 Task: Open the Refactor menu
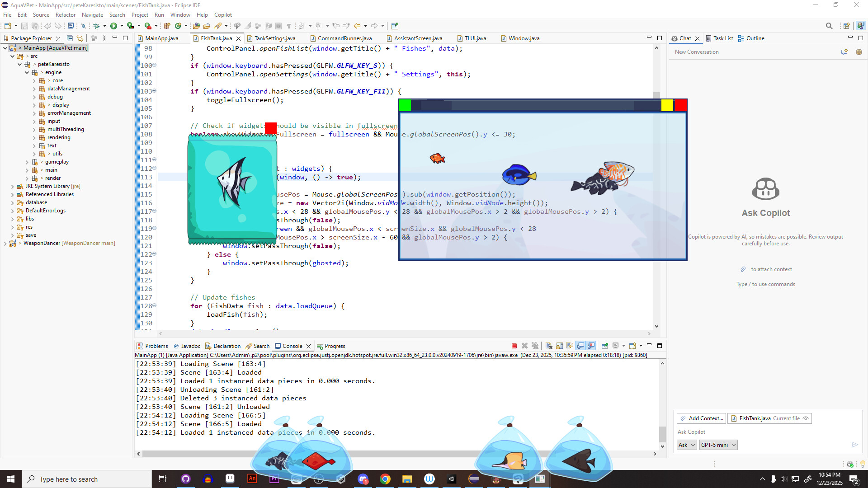point(65,14)
